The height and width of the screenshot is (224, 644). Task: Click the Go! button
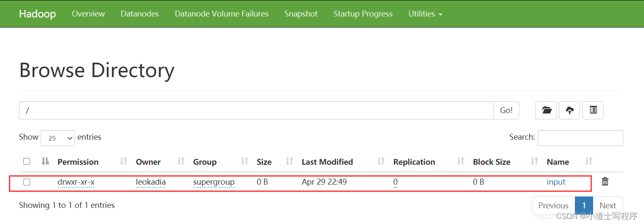tap(506, 110)
